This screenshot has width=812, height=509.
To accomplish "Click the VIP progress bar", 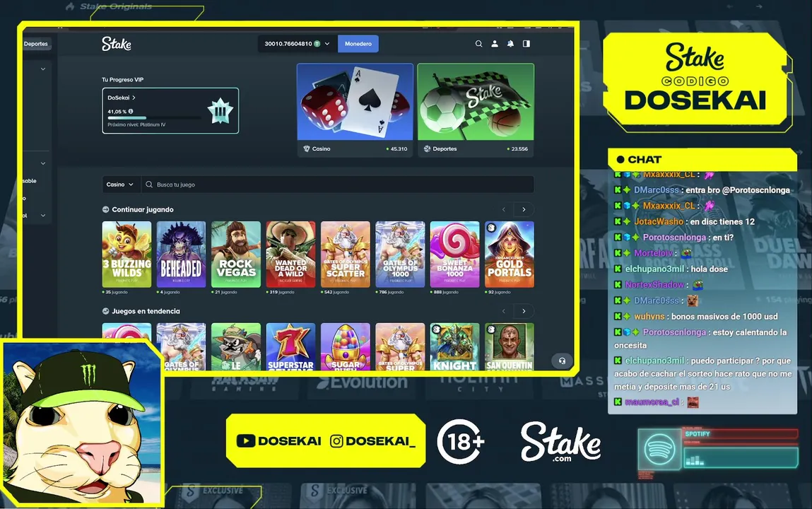I will tap(154, 118).
